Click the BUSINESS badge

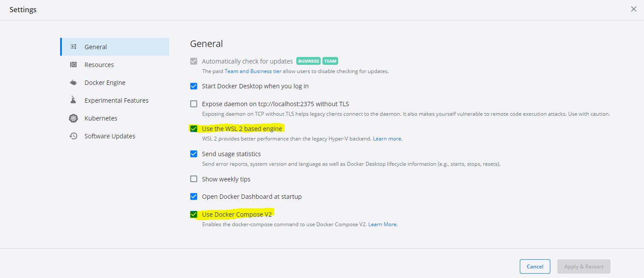point(308,61)
